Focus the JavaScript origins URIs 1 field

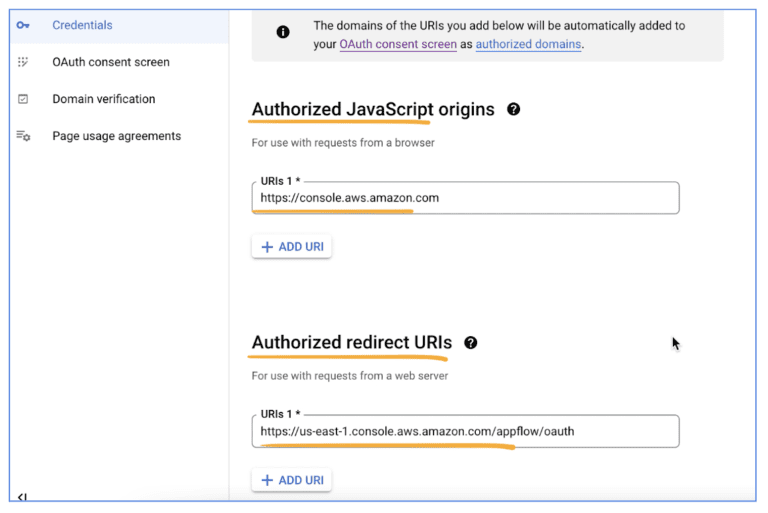[x=465, y=198]
